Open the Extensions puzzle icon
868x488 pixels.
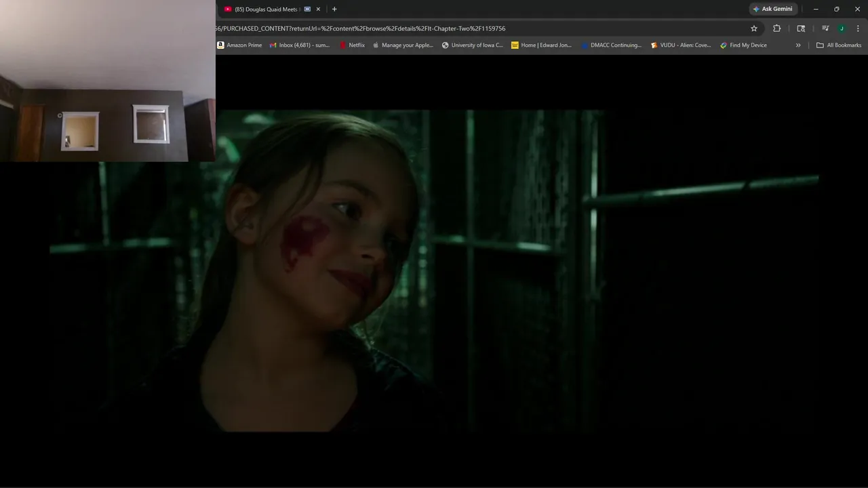pos(777,28)
